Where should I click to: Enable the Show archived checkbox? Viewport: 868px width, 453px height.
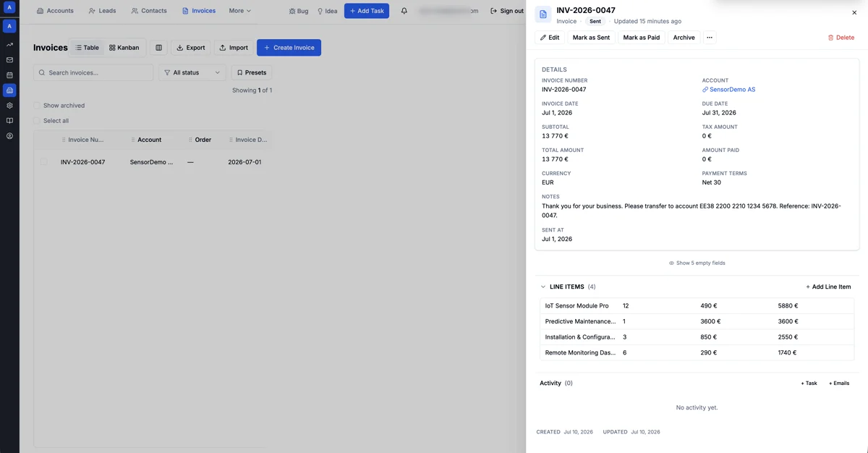pos(37,106)
